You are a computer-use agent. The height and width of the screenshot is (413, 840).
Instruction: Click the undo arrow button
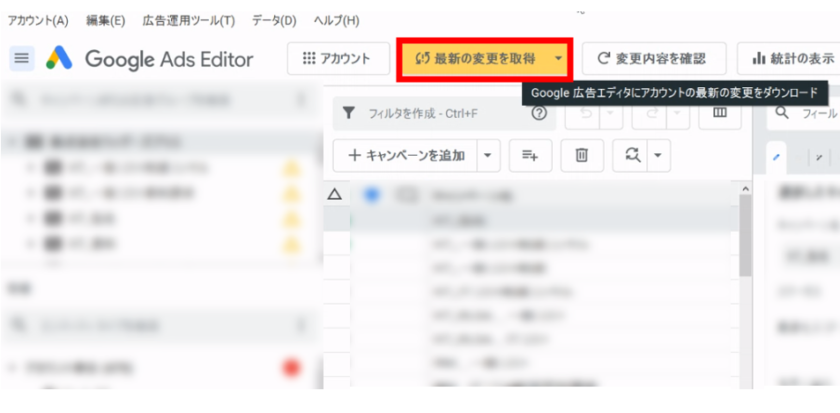pyautogui.click(x=584, y=113)
